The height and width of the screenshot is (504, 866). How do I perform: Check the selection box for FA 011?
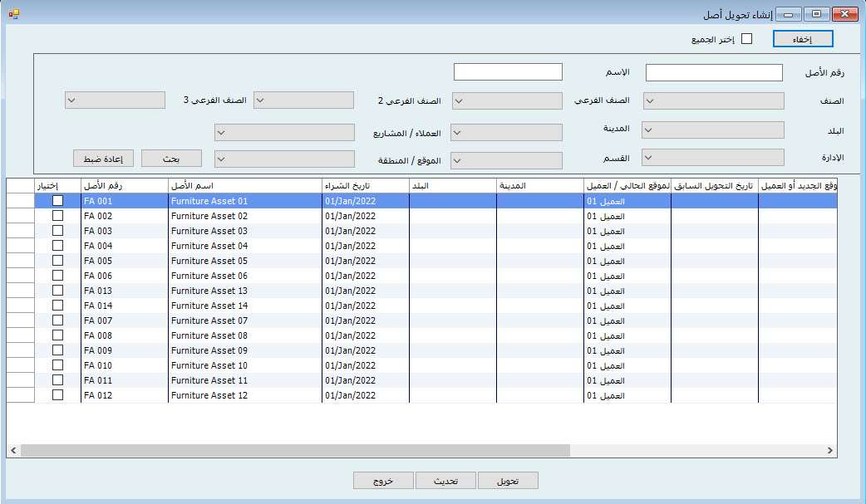click(57, 379)
